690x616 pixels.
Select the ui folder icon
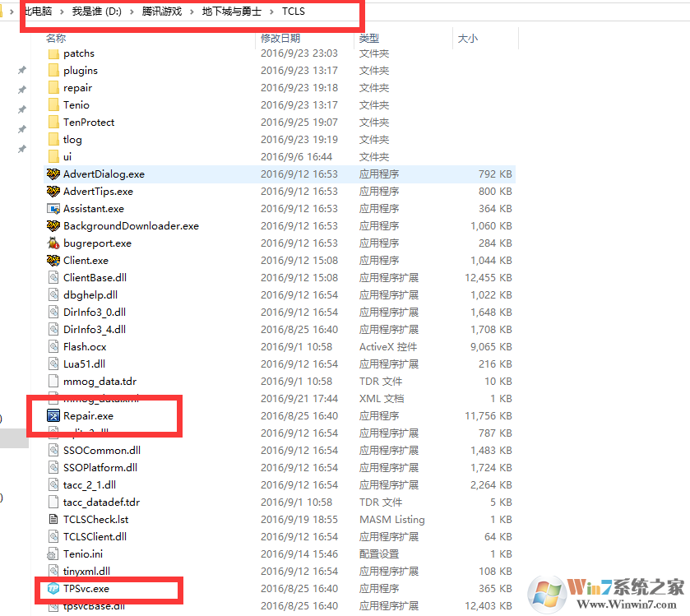[x=53, y=157]
